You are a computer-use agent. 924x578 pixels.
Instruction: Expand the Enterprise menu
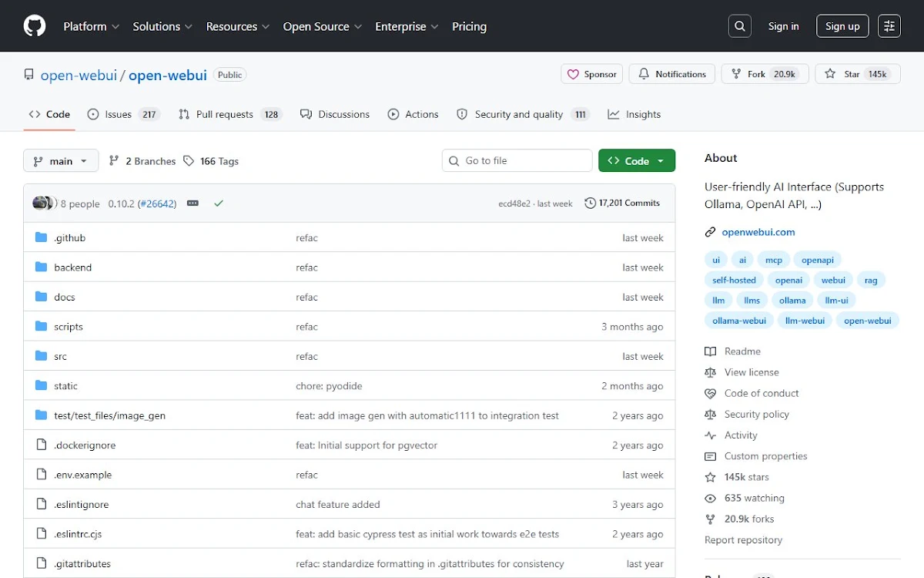point(407,26)
